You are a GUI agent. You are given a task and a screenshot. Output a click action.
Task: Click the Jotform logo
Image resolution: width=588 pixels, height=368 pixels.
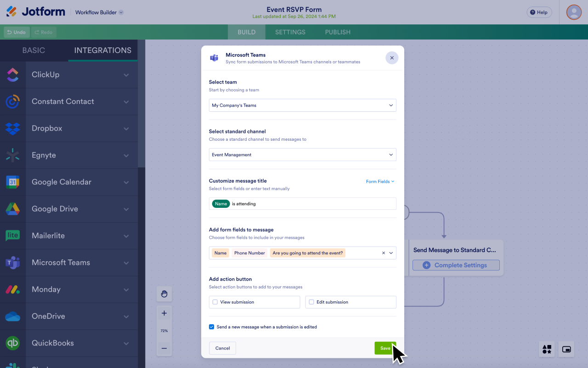(35, 11)
